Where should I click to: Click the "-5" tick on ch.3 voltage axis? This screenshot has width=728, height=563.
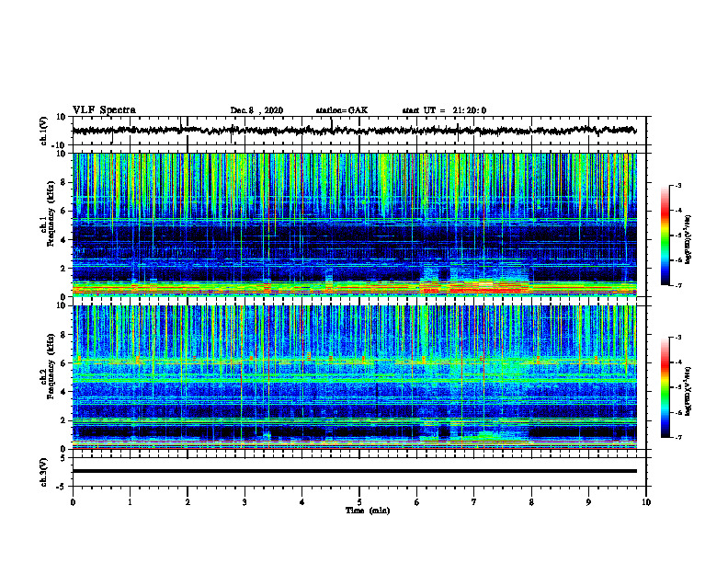pyautogui.click(x=62, y=487)
